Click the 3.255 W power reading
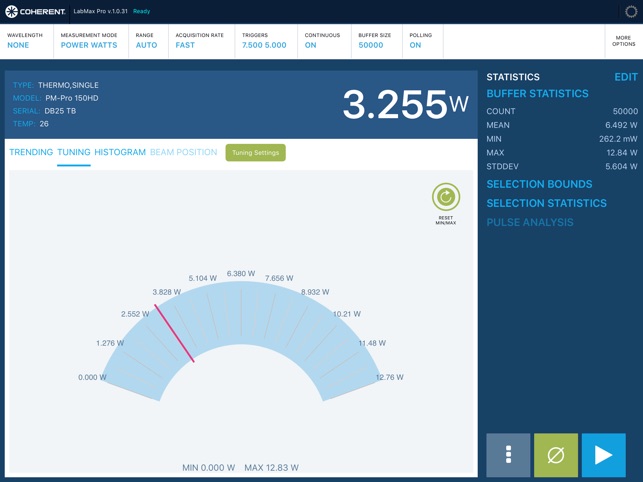 pyautogui.click(x=406, y=105)
